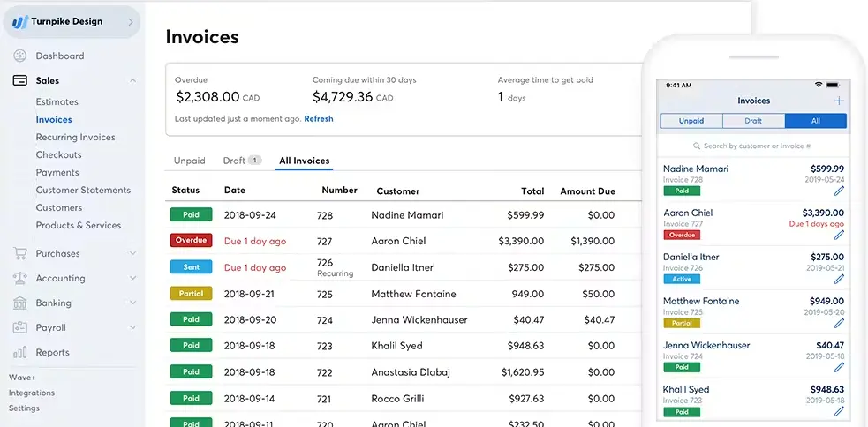
Task: Open Products & Services in sidebar
Action: (78, 225)
